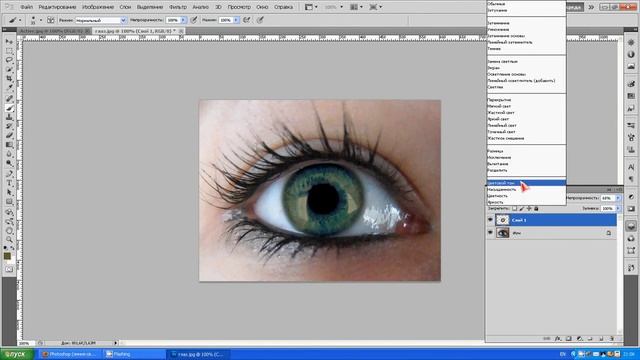The height and width of the screenshot is (360, 640).
Task: Open layer Непрозрачность 68% arrow
Action: [618, 198]
